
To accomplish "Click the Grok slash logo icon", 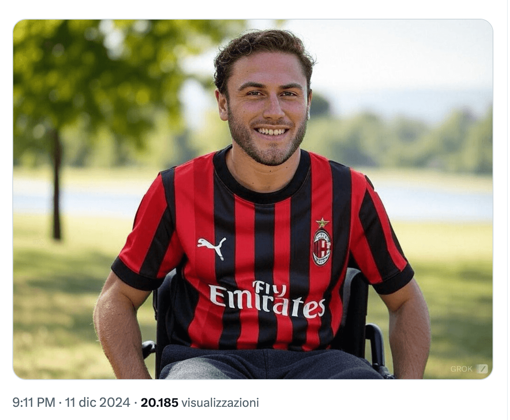I will click(482, 369).
